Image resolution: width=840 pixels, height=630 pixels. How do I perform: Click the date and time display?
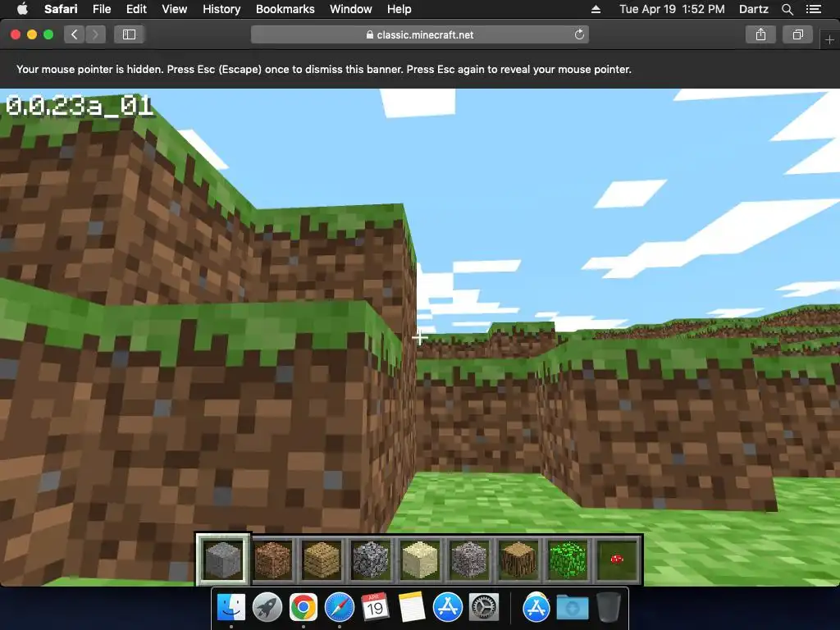pos(672,9)
